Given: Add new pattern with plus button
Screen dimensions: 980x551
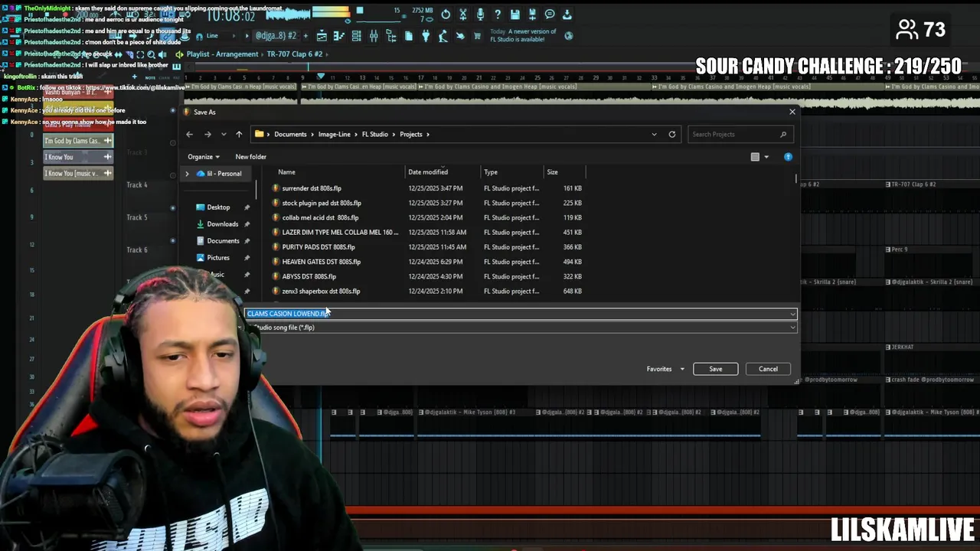Looking at the screenshot, I should coord(305,36).
